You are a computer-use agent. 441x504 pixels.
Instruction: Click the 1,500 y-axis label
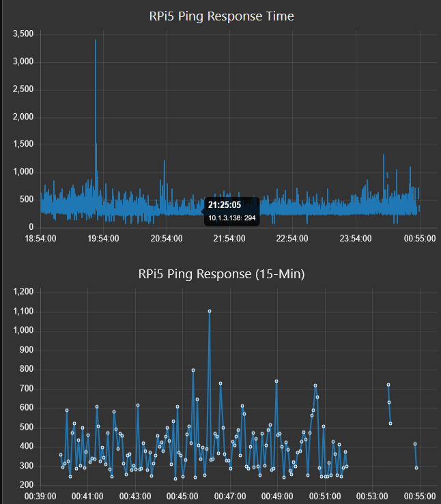pyautogui.click(x=23, y=144)
